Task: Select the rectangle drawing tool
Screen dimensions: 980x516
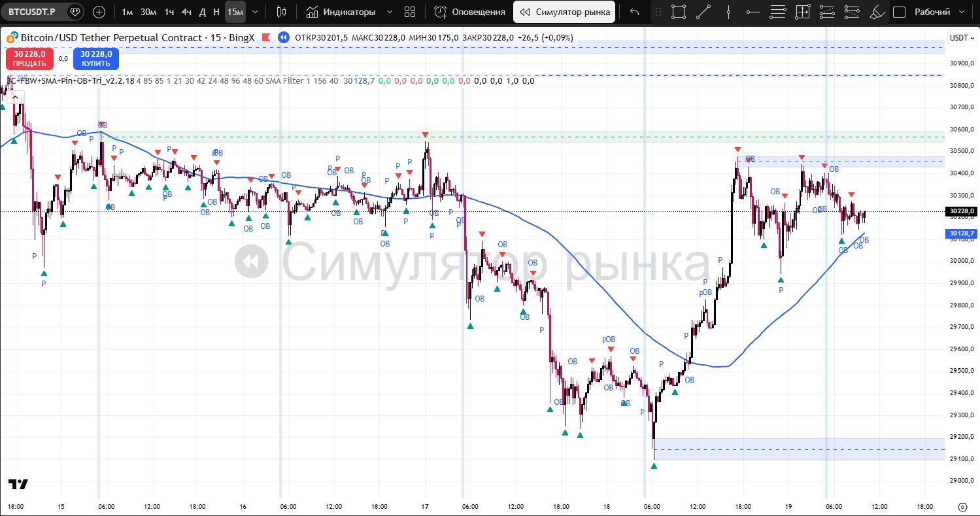Action: (x=679, y=12)
